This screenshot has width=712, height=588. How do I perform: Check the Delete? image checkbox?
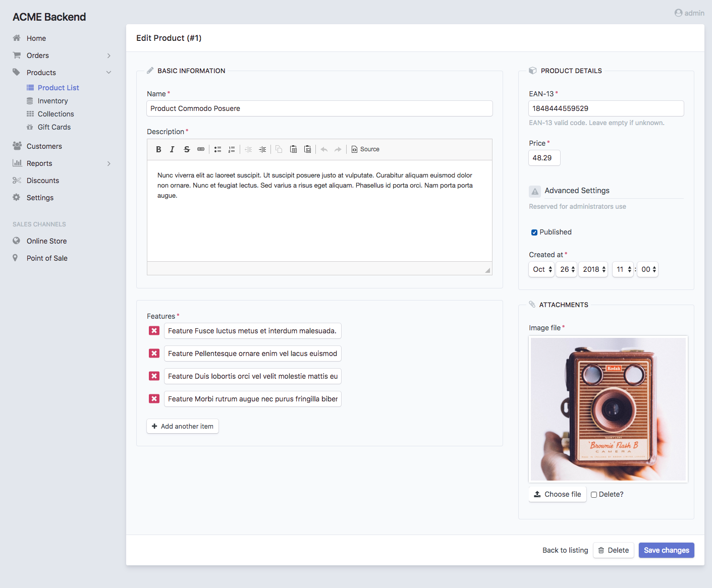tap(594, 495)
